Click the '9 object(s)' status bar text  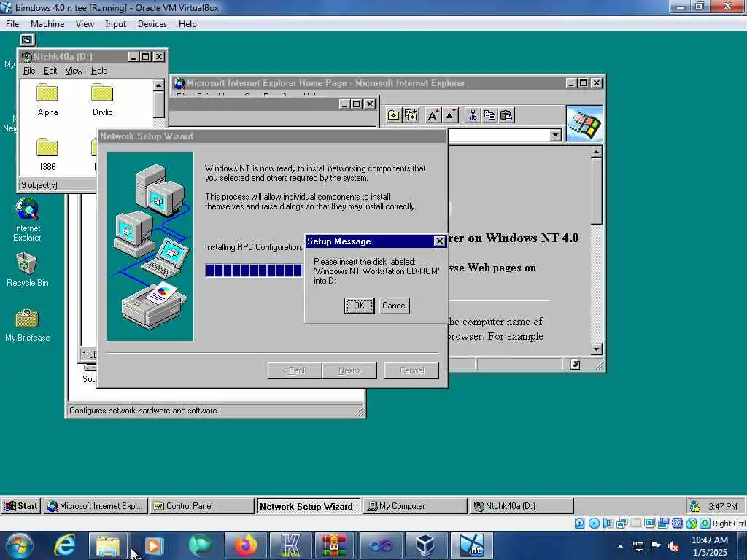tap(39, 184)
